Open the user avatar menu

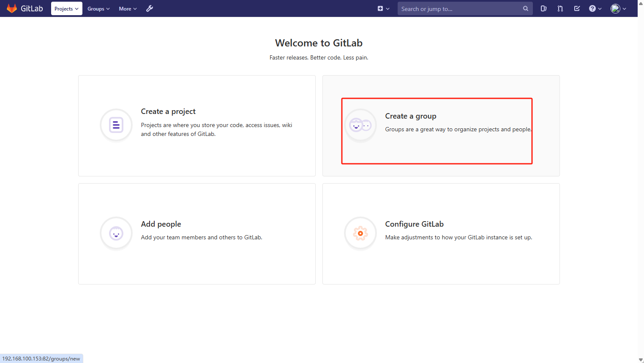(618, 8)
